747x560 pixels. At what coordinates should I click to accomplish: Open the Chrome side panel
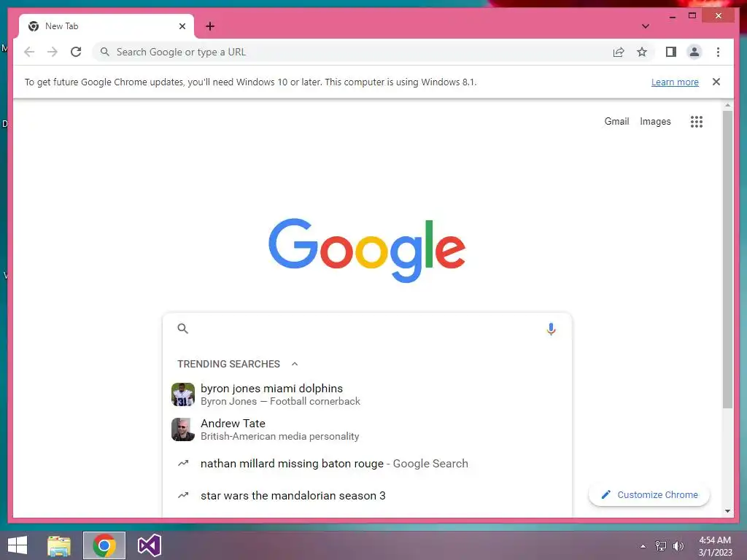tap(671, 52)
